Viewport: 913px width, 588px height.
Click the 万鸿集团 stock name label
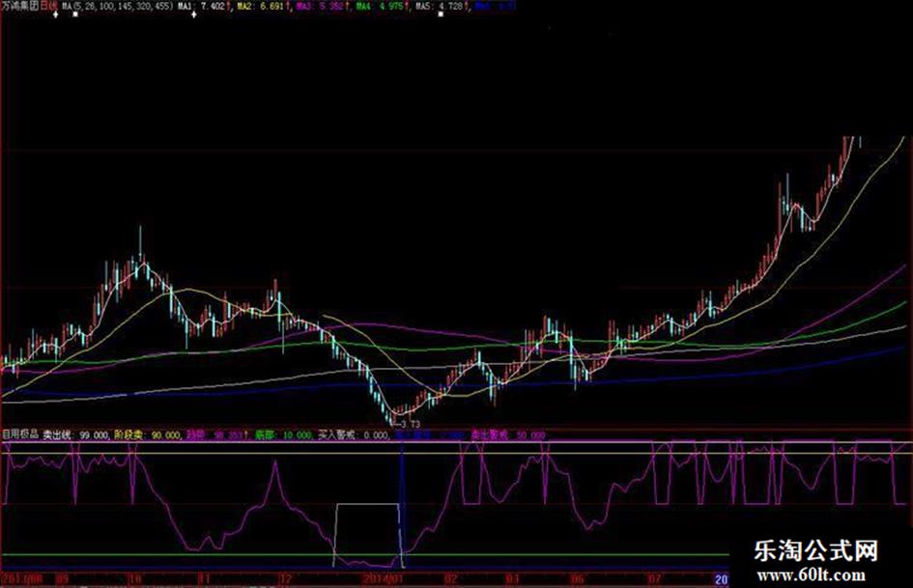pyautogui.click(x=19, y=6)
